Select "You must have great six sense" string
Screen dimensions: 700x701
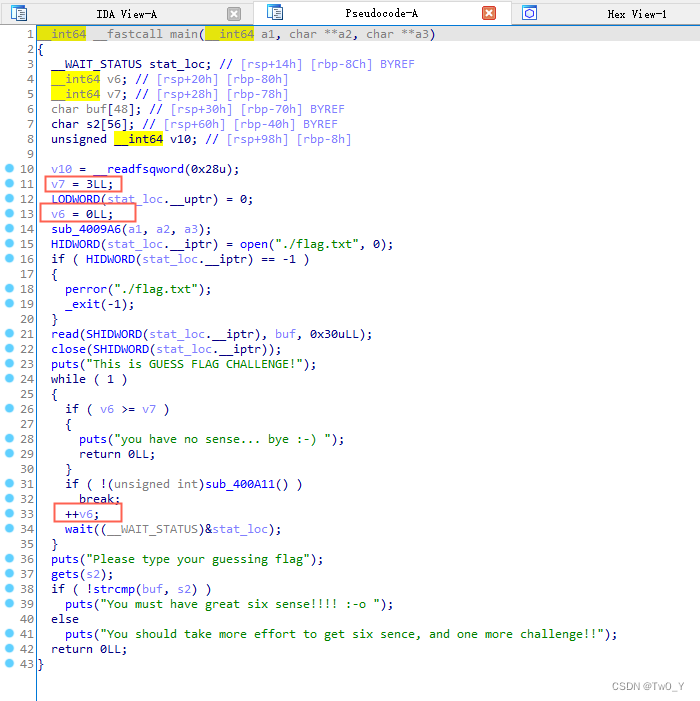[x=240, y=604]
